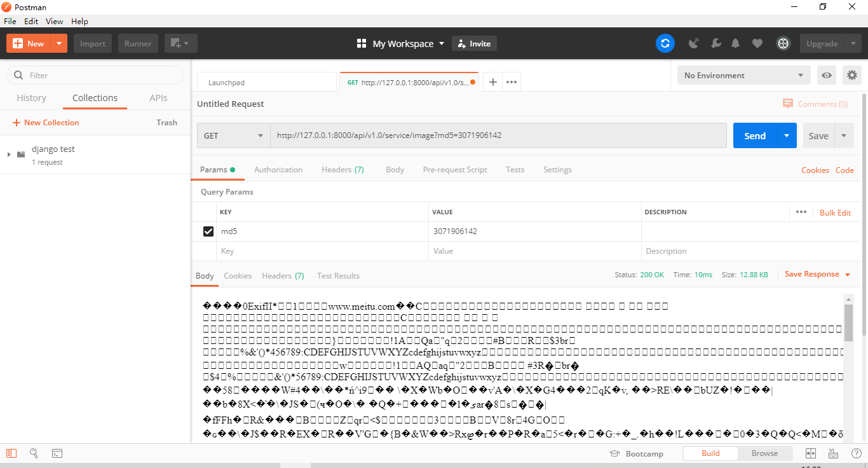Open Trash link in sidebar
This screenshot has width=868, height=468.
(x=166, y=123)
